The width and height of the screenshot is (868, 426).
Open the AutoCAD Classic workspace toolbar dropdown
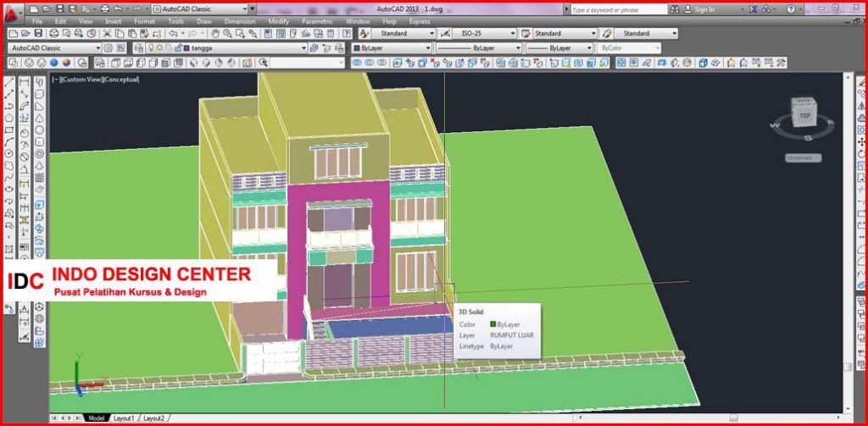coord(54,48)
